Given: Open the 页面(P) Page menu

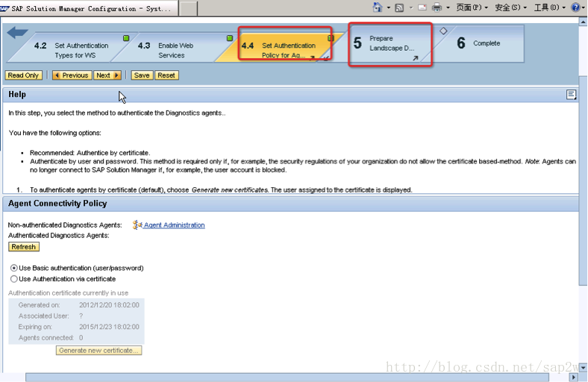Looking at the screenshot, I should pos(472,7).
